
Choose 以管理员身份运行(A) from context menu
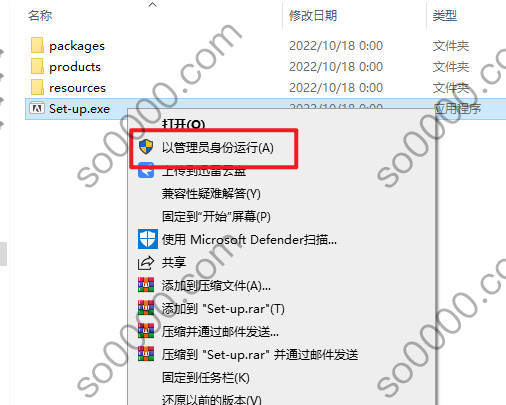click(x=218, y=147)
